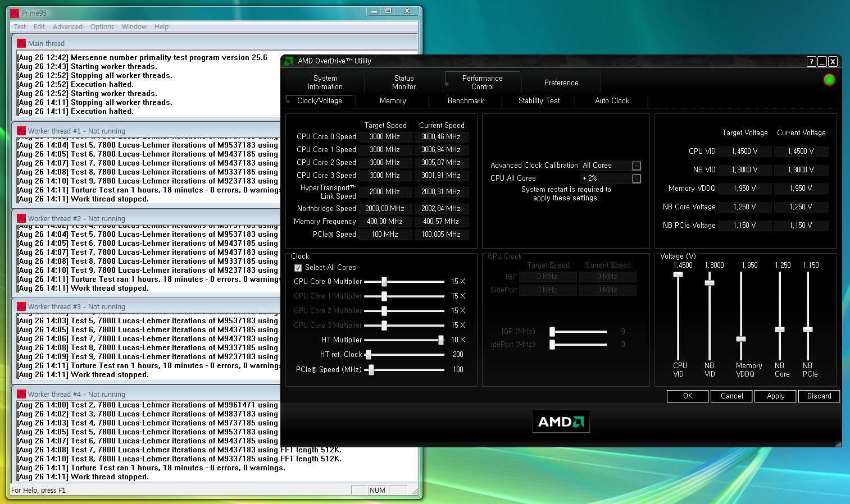Click the NUM indicator in Prime95 status bar

[x=378, y=491]
